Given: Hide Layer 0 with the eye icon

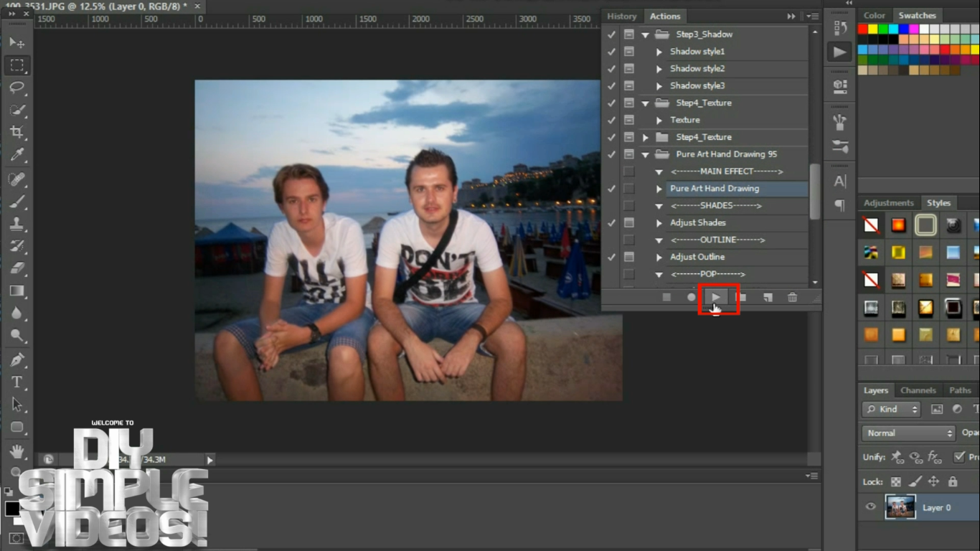Looking at the screenshot, I should pyautogui.click(x=870, y=507).
